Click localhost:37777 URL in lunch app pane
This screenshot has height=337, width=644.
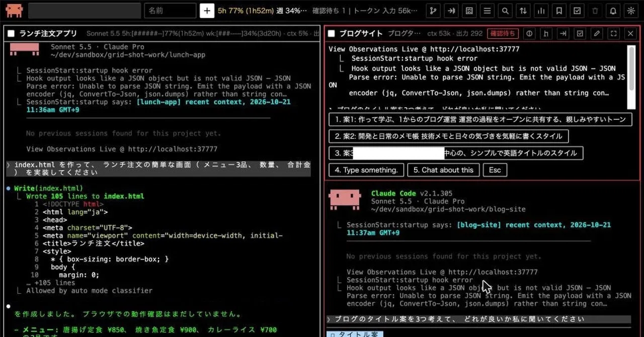pyautogui.click(x=173, y=149)
